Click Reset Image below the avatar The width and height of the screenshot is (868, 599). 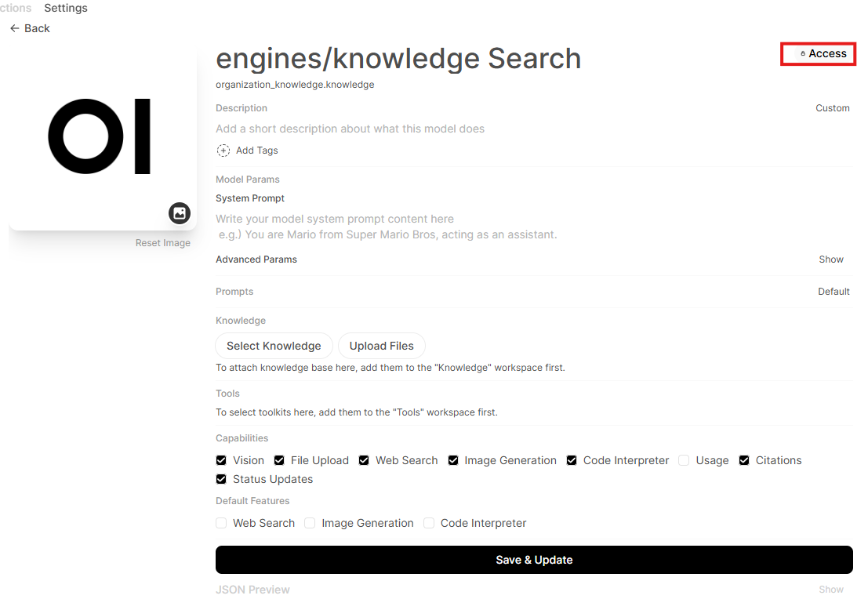163,243
